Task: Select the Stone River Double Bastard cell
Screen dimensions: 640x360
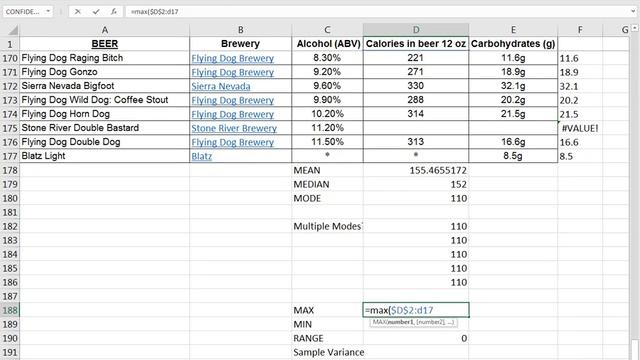Action: pyautogui.click(x=104, y=128)
